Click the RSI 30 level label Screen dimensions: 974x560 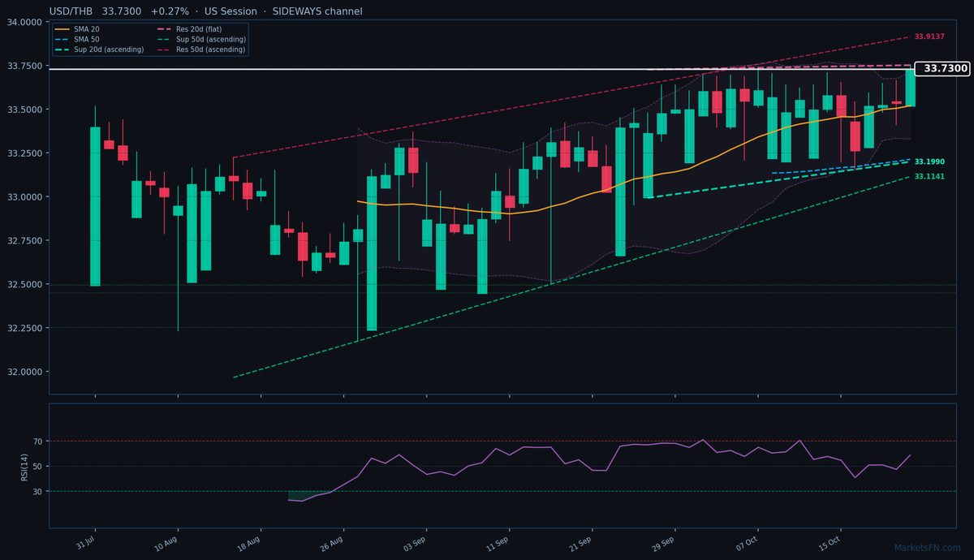pyautogui.click(x=37, y=491)
